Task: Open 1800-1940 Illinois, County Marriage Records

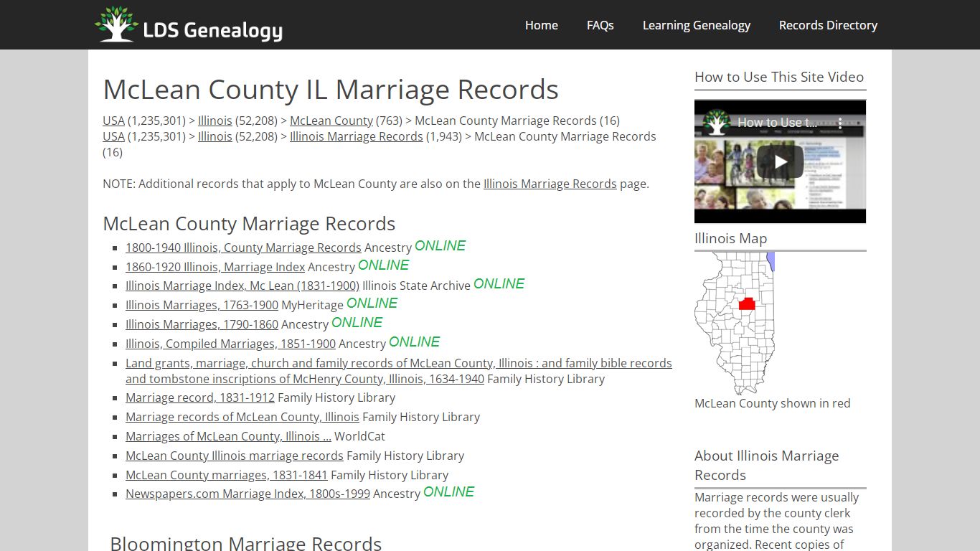Action: click(243, 248)
